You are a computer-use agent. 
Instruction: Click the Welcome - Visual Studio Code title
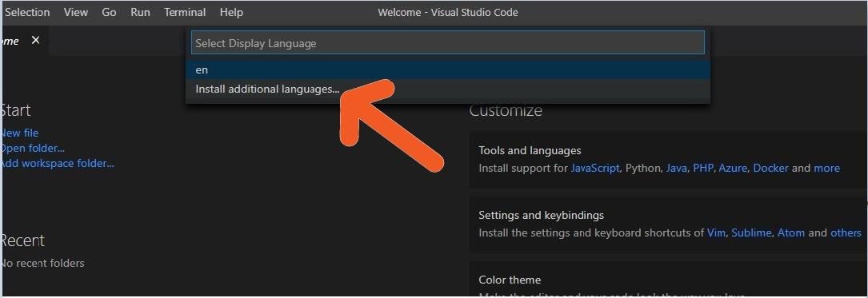(x=448, y=12)
